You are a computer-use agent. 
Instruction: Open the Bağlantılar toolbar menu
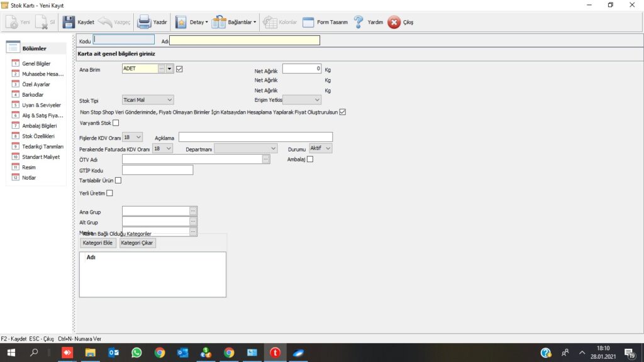(x=234, y=22)
